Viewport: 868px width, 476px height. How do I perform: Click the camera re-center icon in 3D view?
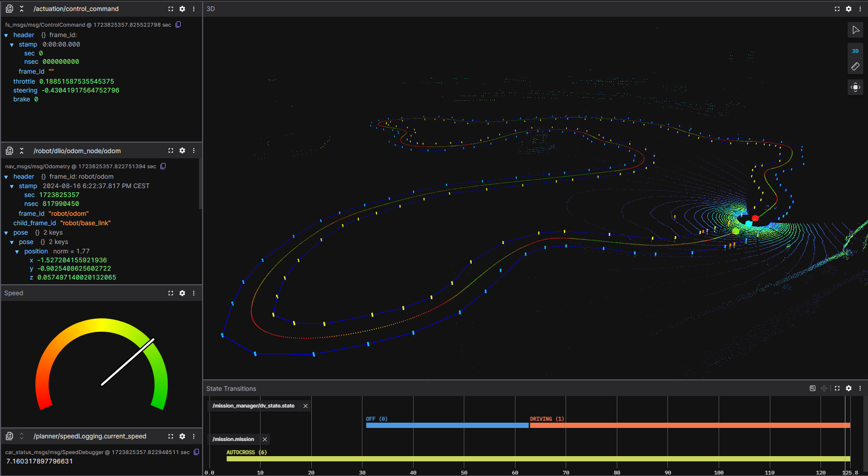(855, 87)
